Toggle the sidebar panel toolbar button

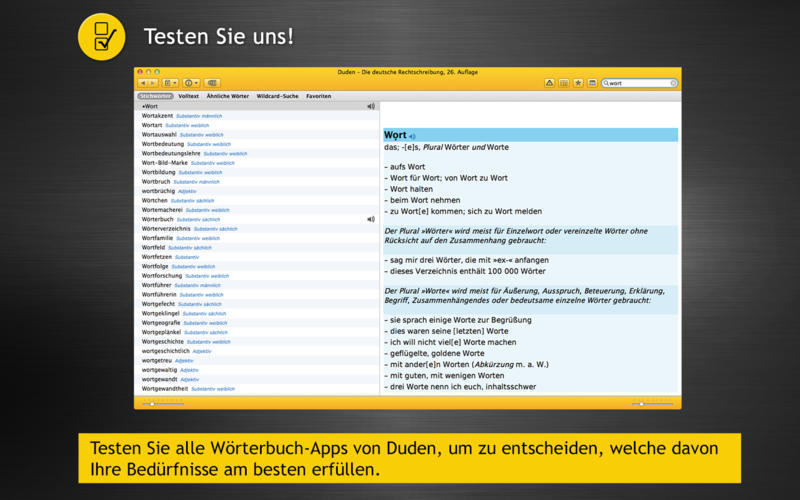pos(212,83)
